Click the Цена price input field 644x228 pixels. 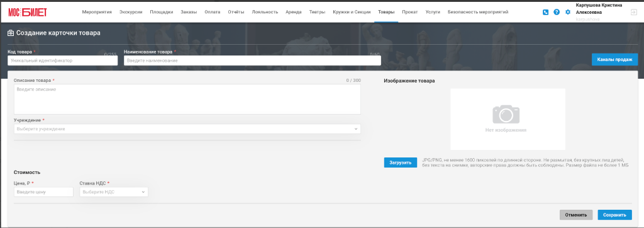[43, 191]
